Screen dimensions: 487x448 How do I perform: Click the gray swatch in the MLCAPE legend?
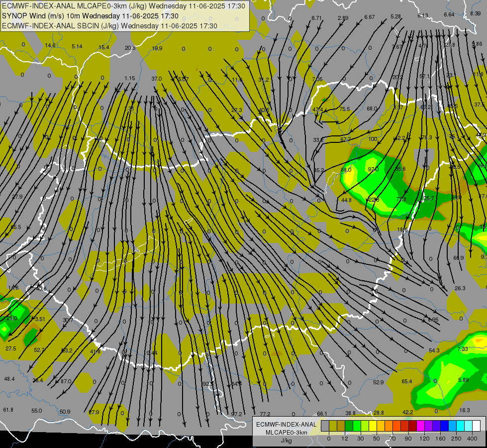[x=325, y=426]
